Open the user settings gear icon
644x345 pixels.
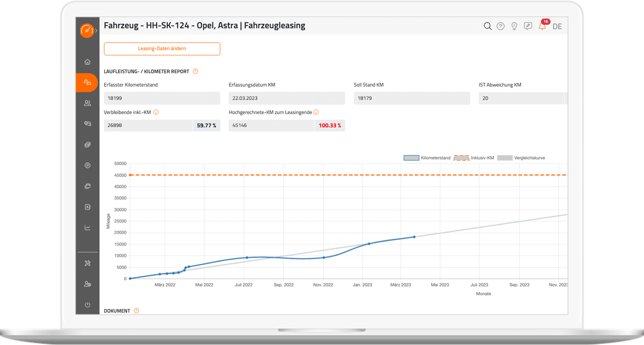87,284
